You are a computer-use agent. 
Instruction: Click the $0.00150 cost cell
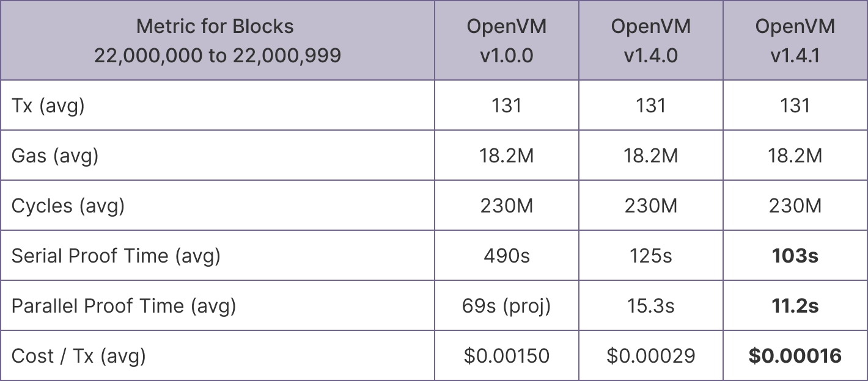(506, 356)
